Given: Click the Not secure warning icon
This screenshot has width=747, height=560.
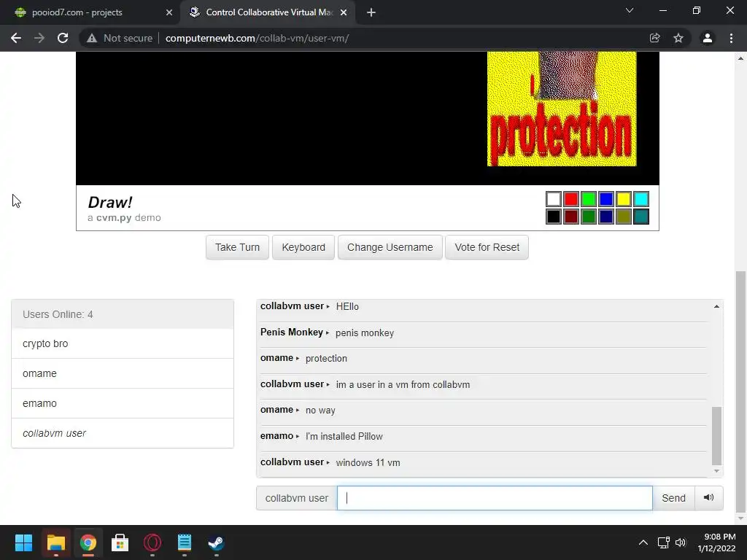Looking at the screenshot, I should [91, 38].
